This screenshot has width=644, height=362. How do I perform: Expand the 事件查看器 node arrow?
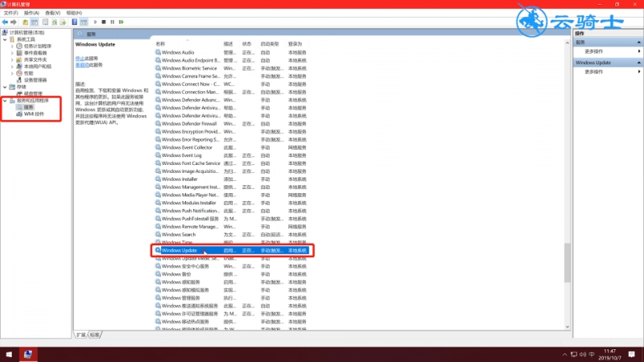tap(12, 53)
